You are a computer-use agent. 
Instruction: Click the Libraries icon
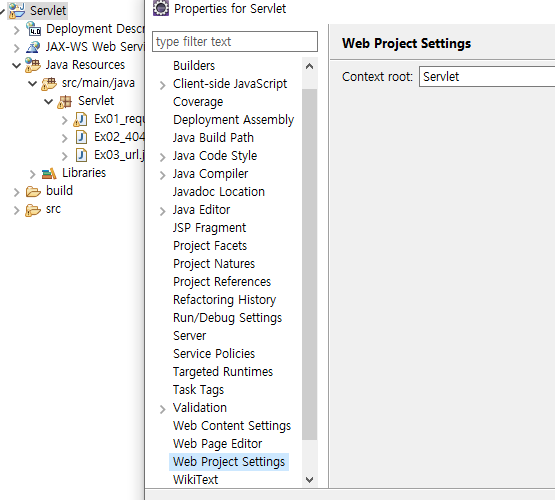(49, 173)
